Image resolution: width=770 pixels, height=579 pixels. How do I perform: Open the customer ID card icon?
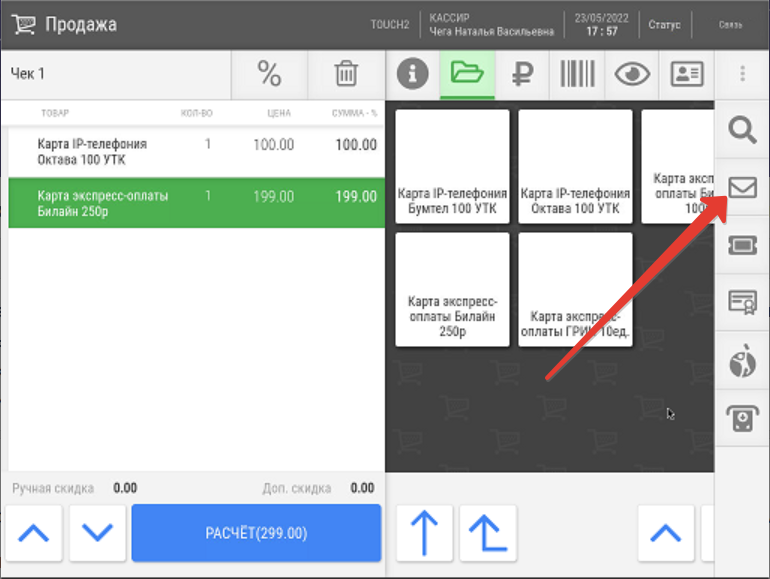[x=687, y=74]
